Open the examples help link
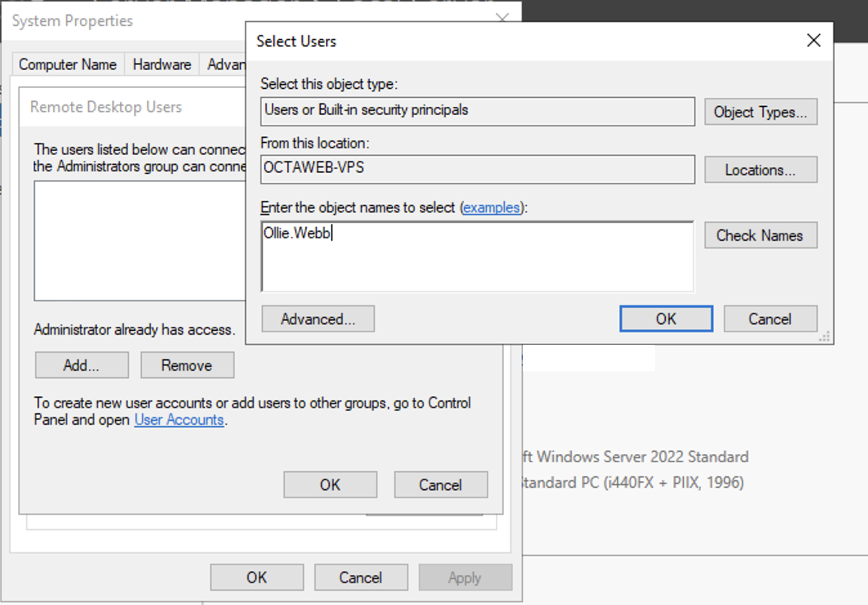The image size is (868, 605). [x=491, y=208]
